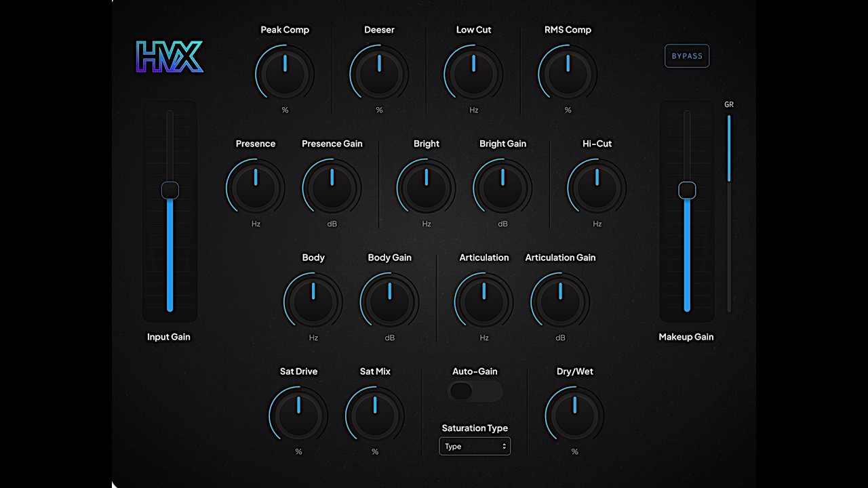Toggle the BYPASS button
The width and height of the screenshot is (868, 488).
(x=687, y=56)
